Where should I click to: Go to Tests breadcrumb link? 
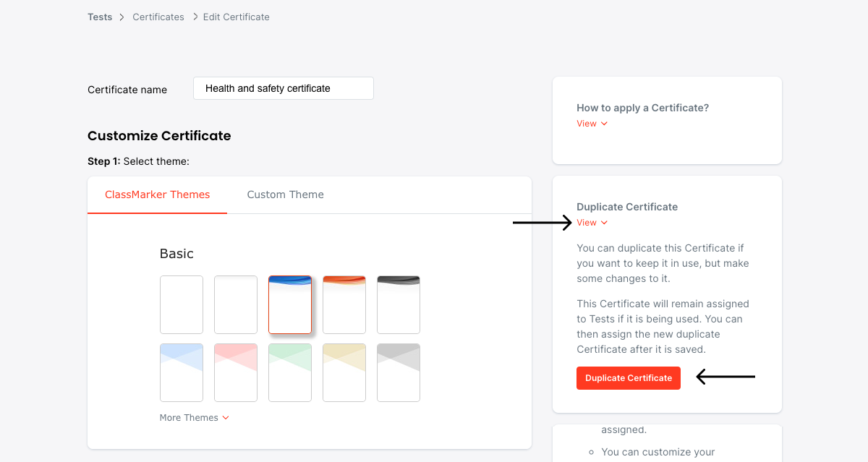click(100, 17)
